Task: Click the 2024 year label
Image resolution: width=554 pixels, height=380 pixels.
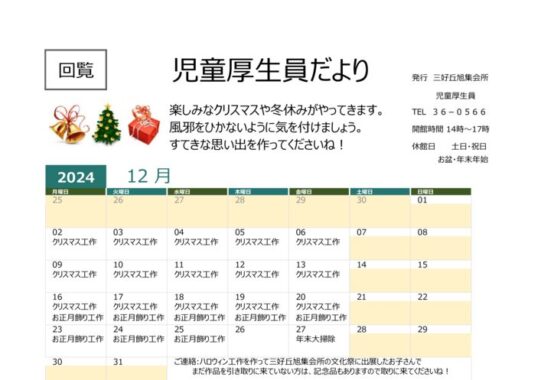Action: [76, 177]
